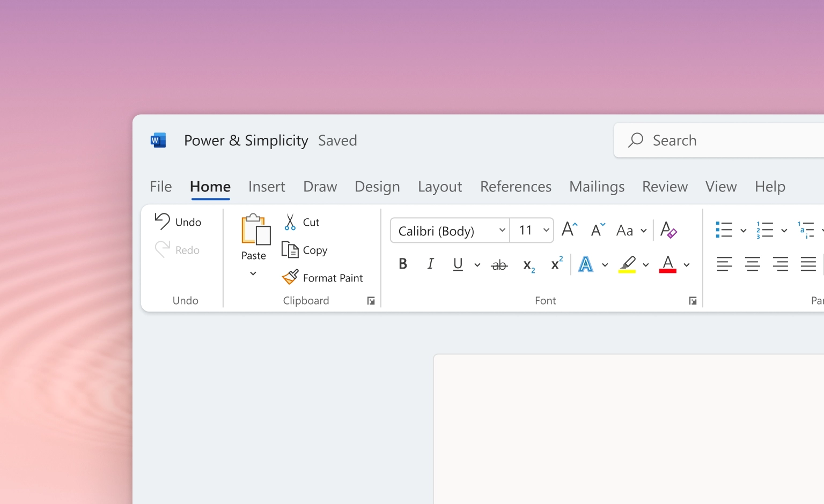This screenshot has height=504, width=824.
Task: Open the Calibri (Body) font dropdown
Action: (502, 231)
